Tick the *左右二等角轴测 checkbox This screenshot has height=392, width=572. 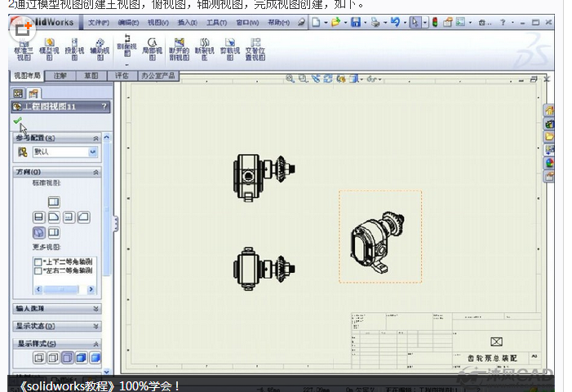pos(38,271)
